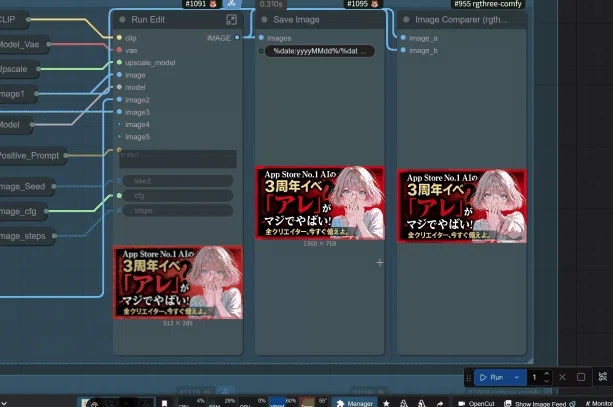Click the Run button

[492, 377]
